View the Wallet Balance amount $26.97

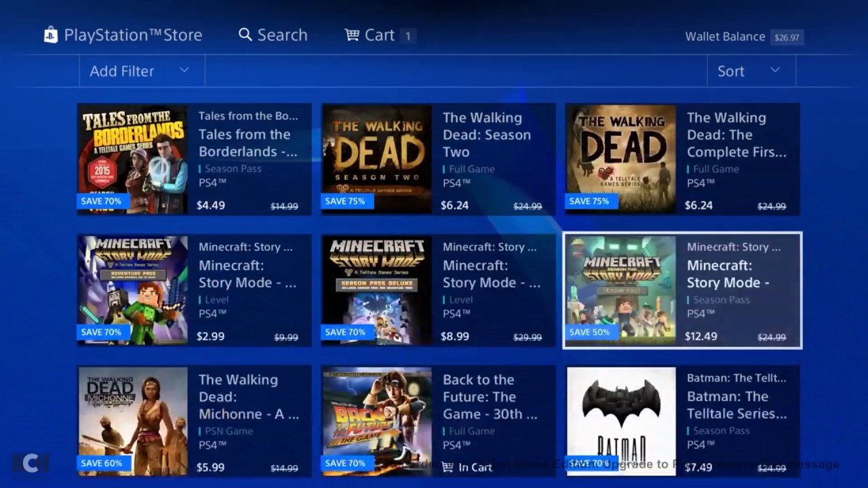click(787, 37)
